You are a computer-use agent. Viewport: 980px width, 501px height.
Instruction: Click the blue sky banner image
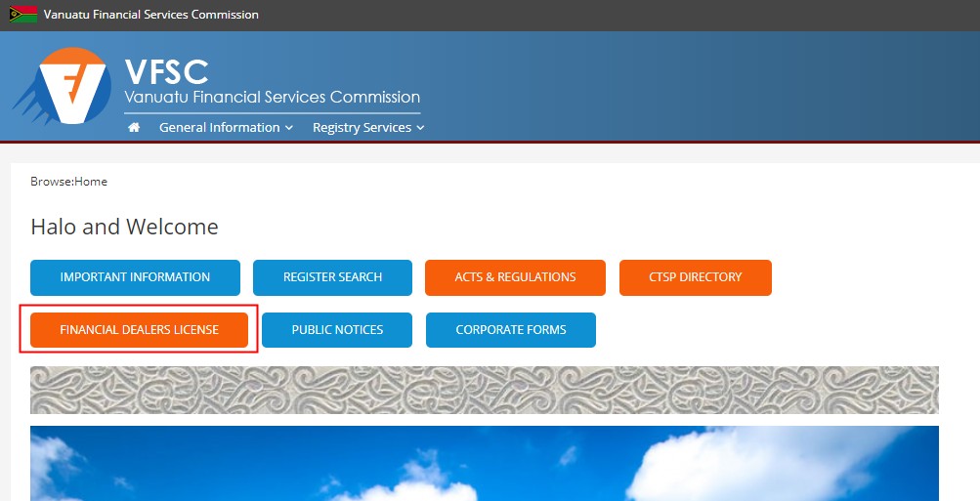coord(485,464)
